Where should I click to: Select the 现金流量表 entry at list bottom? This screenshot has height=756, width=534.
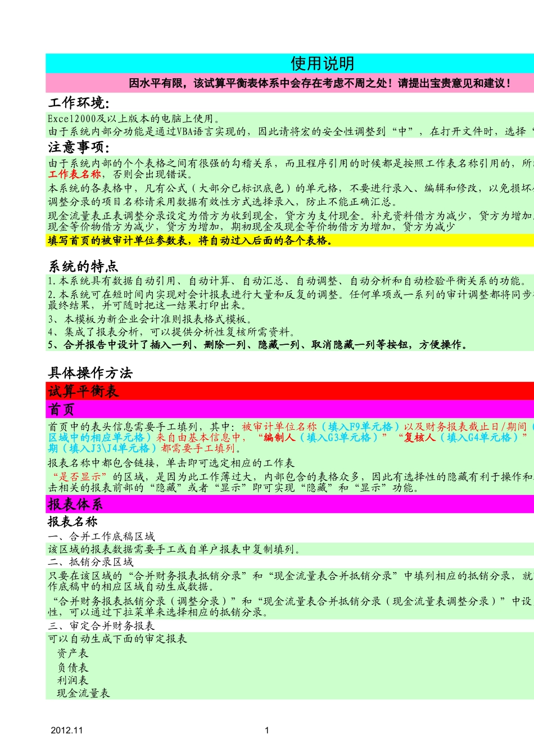tap(83, 694)
